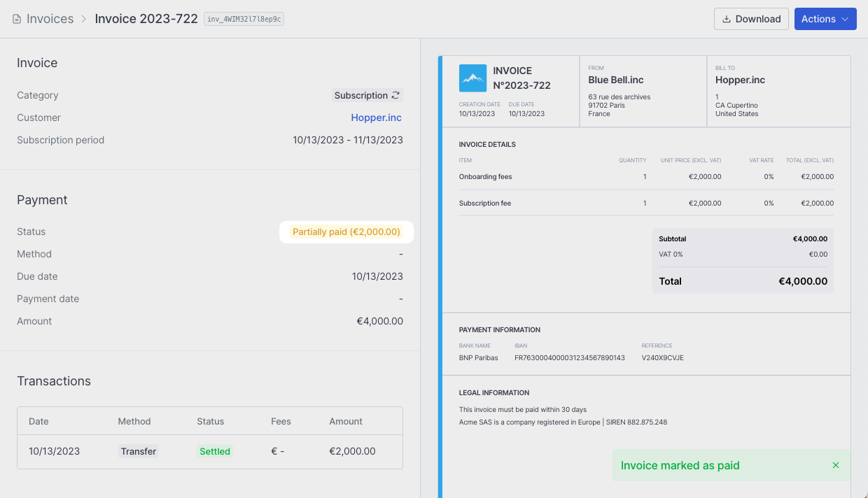Dismiss the Invoice marked as paid toast
Screen dimensions: 868x498
(x=836, y=465)
